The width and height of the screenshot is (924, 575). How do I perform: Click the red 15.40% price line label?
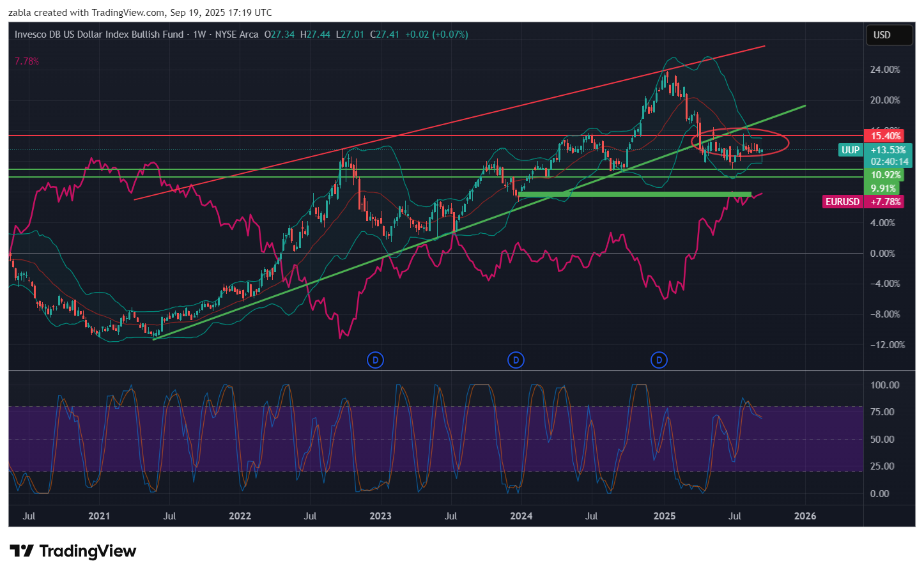[x=886, y=136]
